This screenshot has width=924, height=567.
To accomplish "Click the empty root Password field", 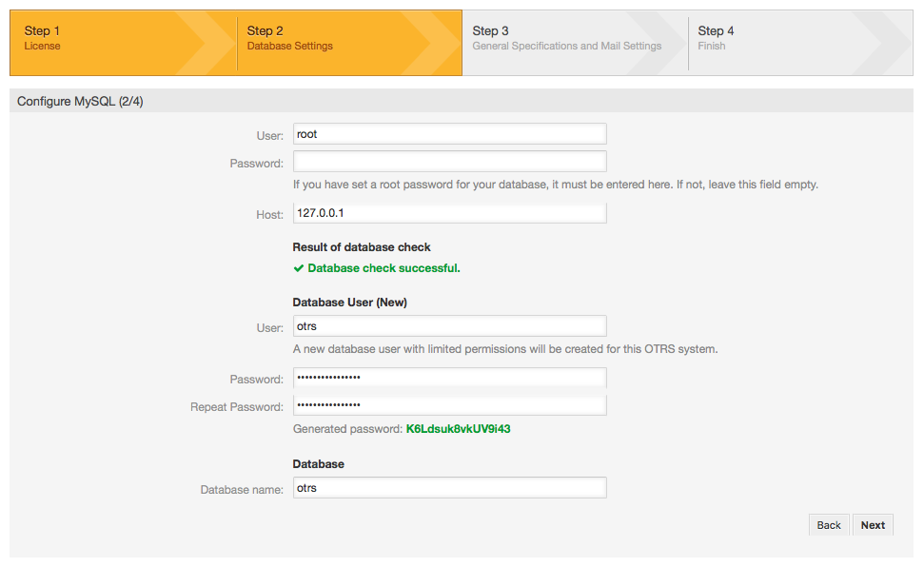I will 447,161.
